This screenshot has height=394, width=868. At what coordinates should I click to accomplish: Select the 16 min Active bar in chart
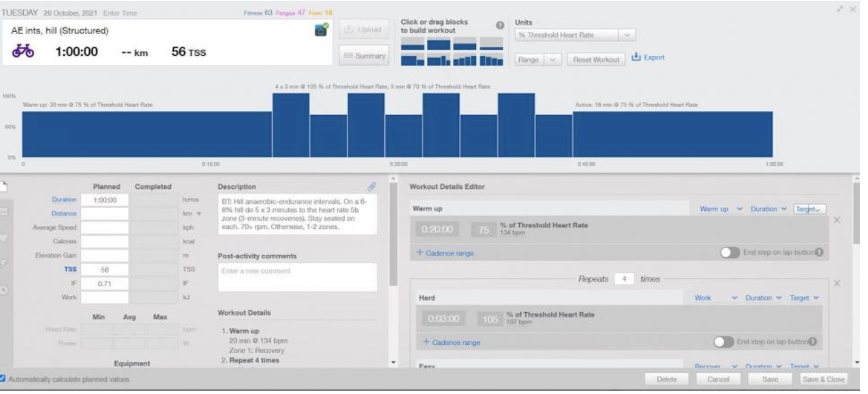[x=672, y=135]
